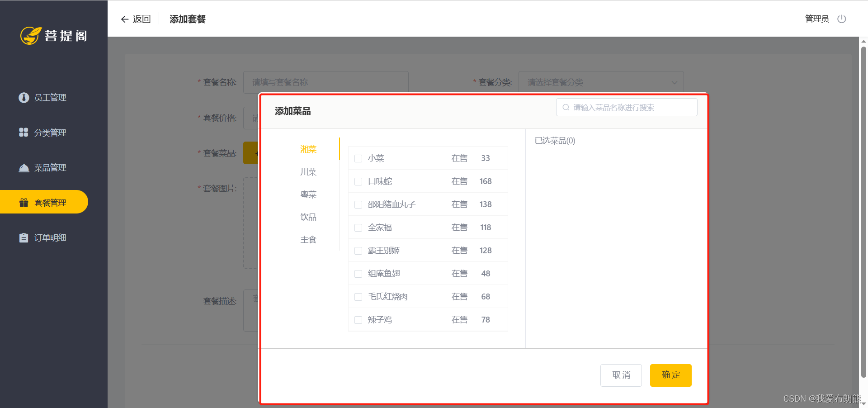868x408 pixels.
Task: Select 套餐管理 in the sidebar
Action: (44, 202)
